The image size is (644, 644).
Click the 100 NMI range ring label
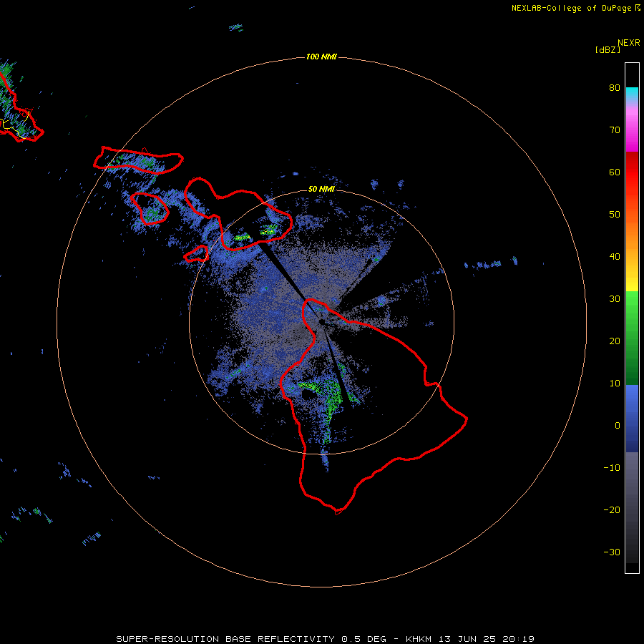321,57
